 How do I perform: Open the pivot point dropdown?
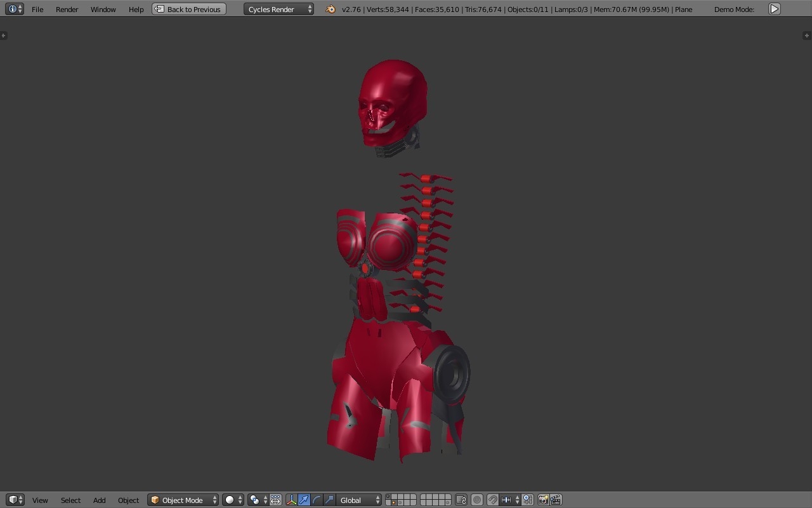point(257,500)
